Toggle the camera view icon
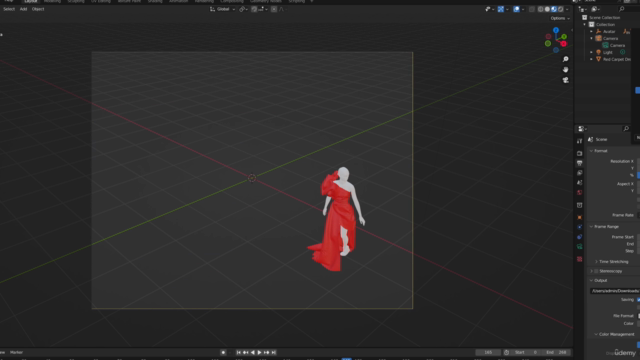 566,80
